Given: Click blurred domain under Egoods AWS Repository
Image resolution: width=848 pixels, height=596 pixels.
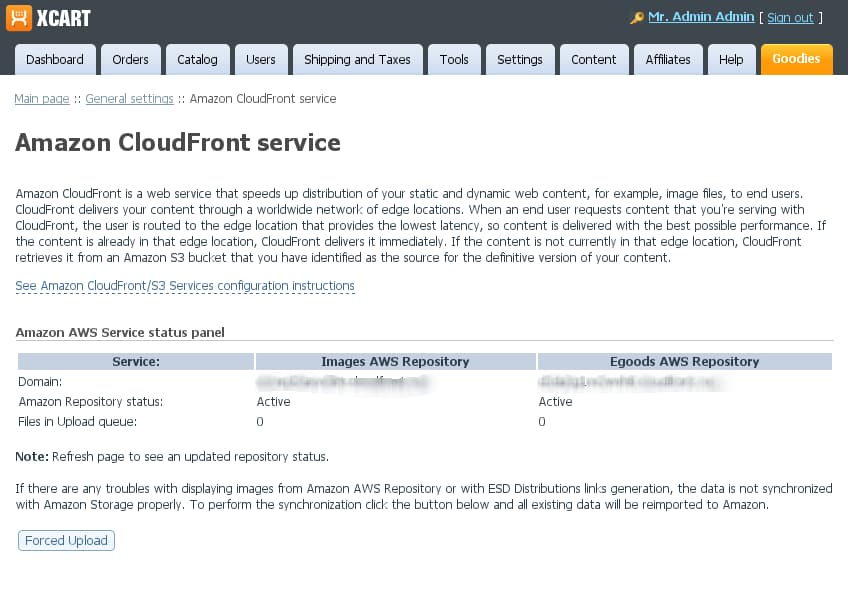Looking at the screenshot, I should click(627, 382).
